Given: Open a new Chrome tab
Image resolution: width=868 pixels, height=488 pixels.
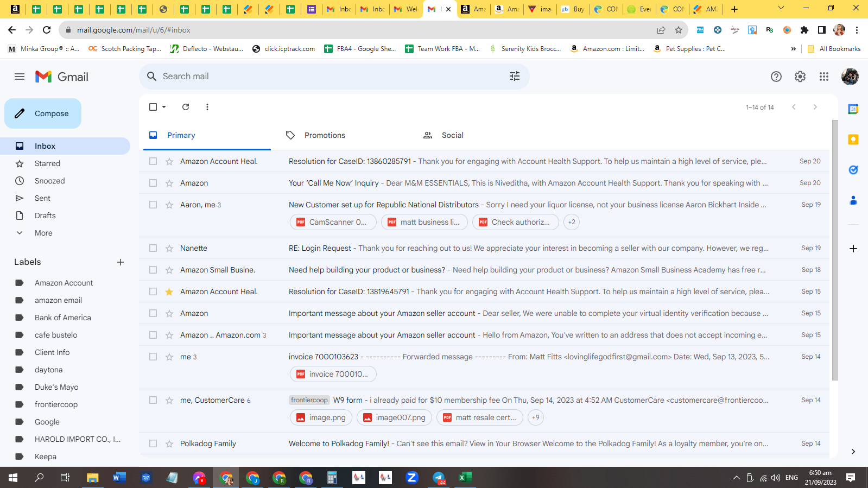Looking at the screenshot, I should coord(734,9).
